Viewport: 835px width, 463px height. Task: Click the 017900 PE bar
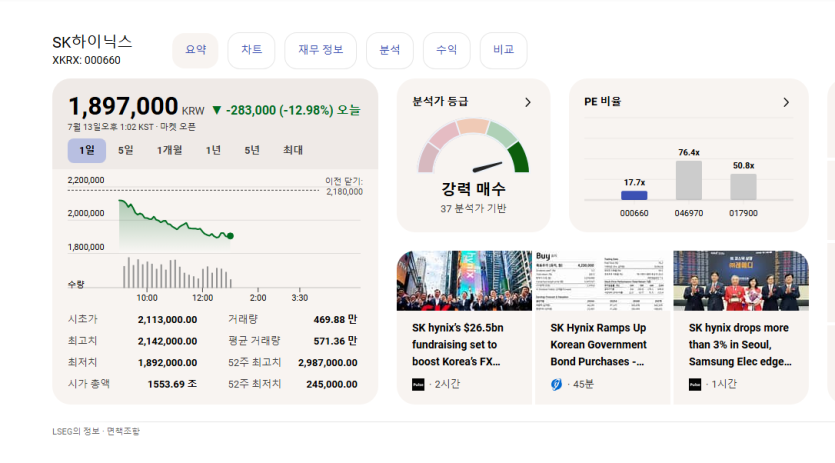[743, 186]
